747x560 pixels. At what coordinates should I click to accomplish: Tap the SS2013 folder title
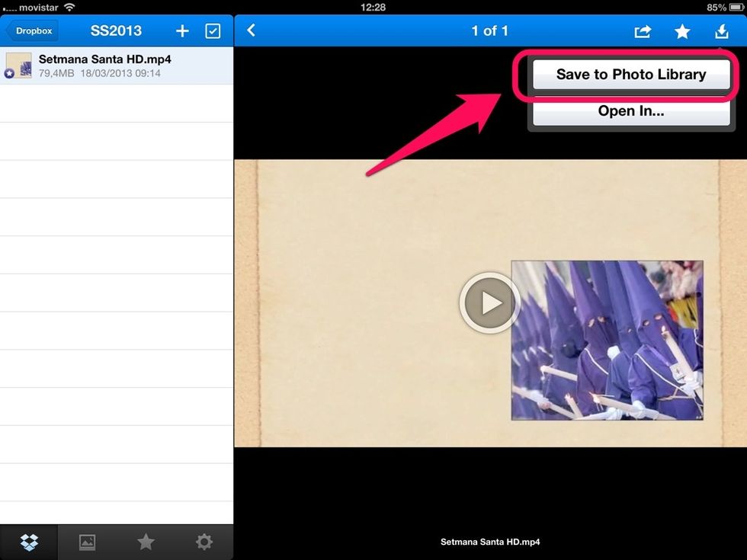[x=116, y=31]
